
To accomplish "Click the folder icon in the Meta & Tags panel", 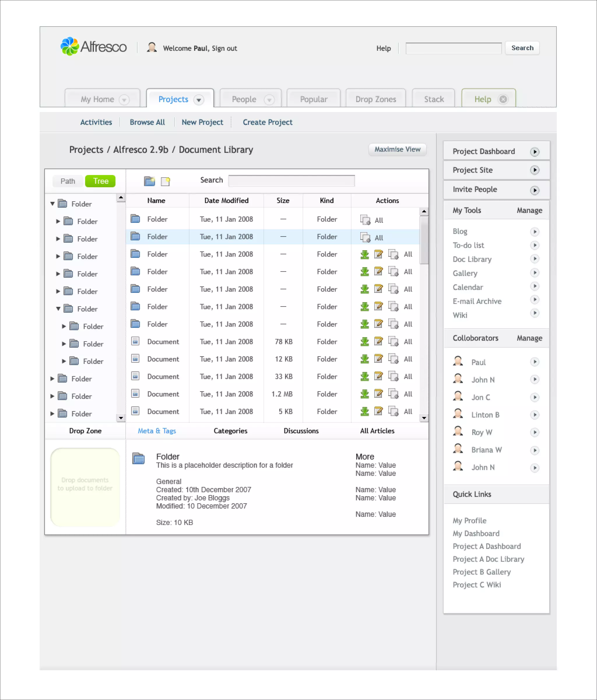I will 138,459.
